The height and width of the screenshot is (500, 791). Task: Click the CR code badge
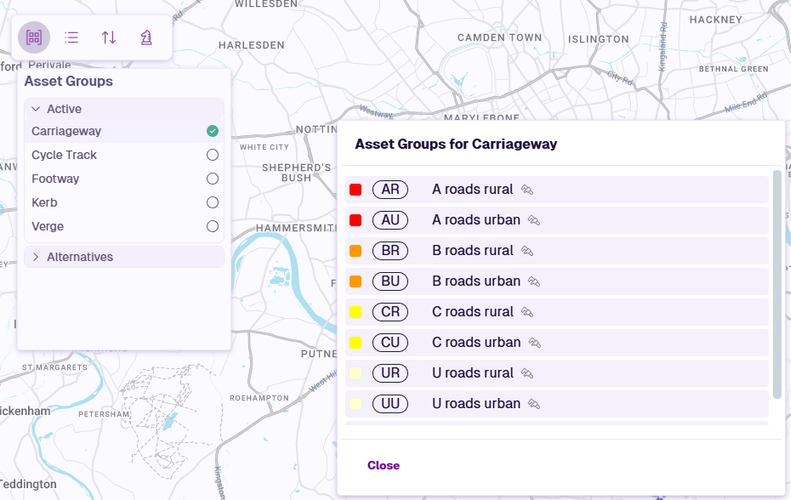point(390,312)
